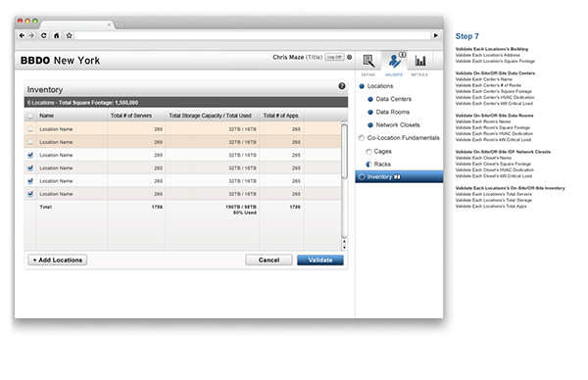Click the Add Locations button
588x380 pixels.
tap(58, 261)
